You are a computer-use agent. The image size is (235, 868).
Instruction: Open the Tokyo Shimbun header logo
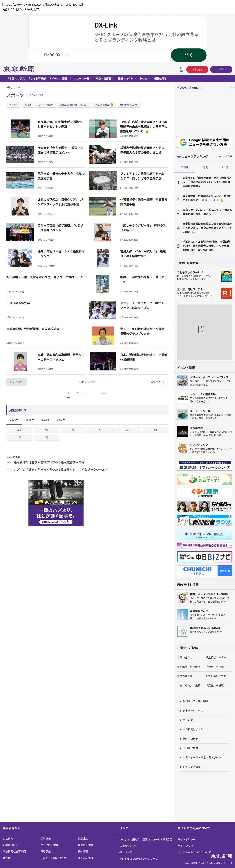(x=19, y=69)
